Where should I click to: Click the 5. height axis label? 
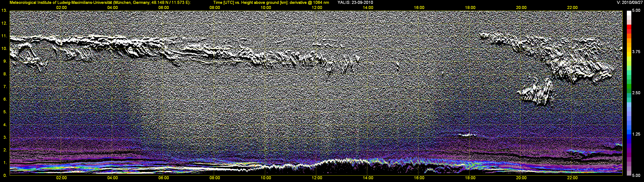click(x=5, y=112)
